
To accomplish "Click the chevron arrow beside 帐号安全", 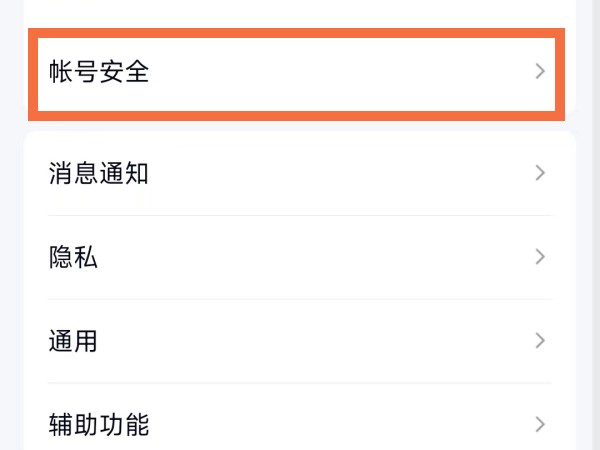I will (x=540, y=71).
